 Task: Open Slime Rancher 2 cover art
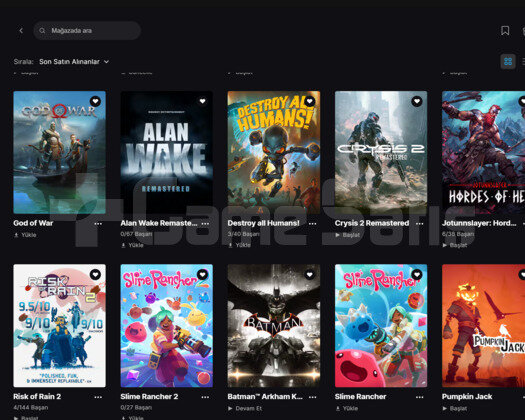coord(167,326)
